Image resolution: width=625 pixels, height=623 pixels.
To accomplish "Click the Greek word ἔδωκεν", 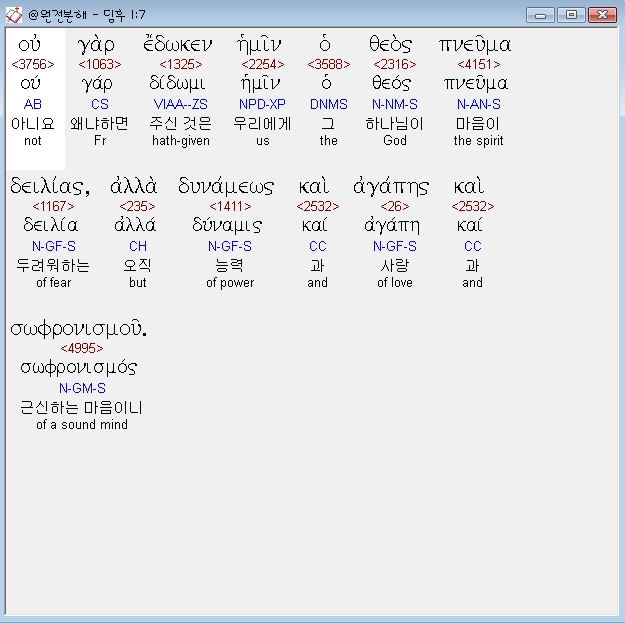I will pos(177,44).
